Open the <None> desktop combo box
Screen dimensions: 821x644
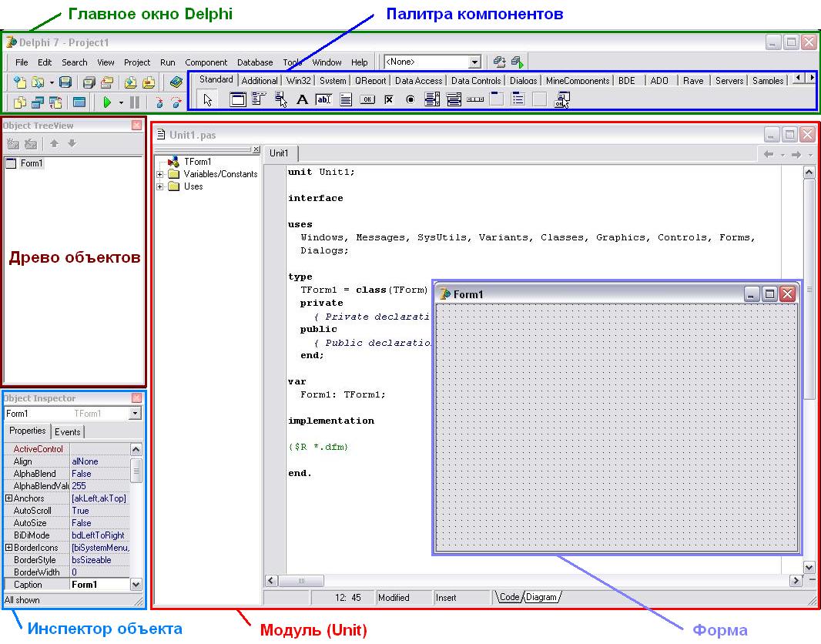432,62
